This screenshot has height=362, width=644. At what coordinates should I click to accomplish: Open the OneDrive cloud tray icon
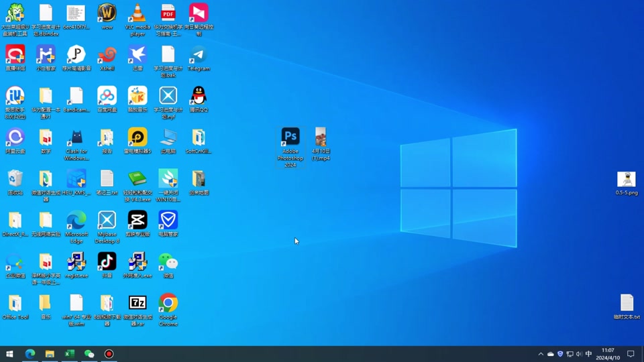551,354
